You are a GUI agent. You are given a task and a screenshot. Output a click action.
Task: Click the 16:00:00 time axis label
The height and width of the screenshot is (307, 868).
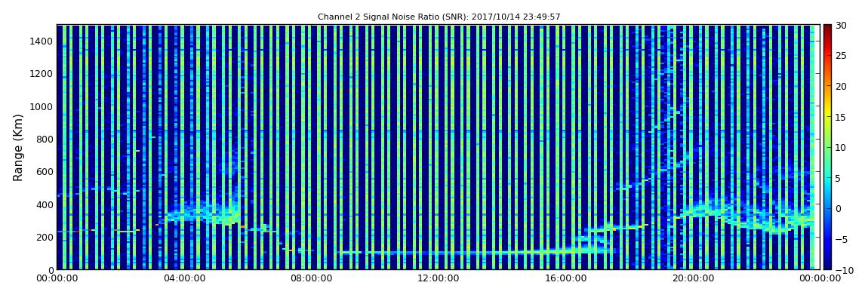pyautogui.click(x=566, y=279)
